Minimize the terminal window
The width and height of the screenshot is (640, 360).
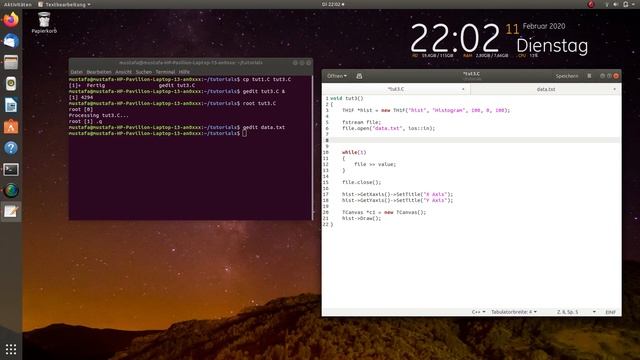coord(295,63)
